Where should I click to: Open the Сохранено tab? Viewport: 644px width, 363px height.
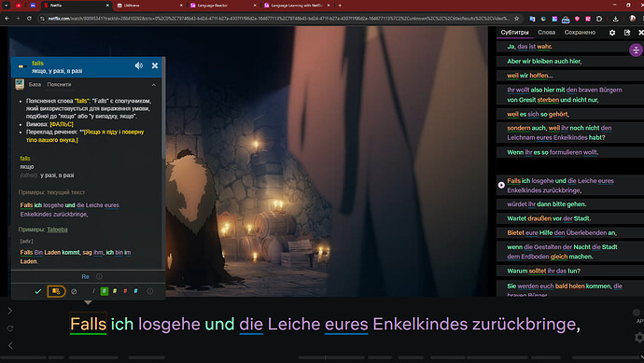coord(580,33)
